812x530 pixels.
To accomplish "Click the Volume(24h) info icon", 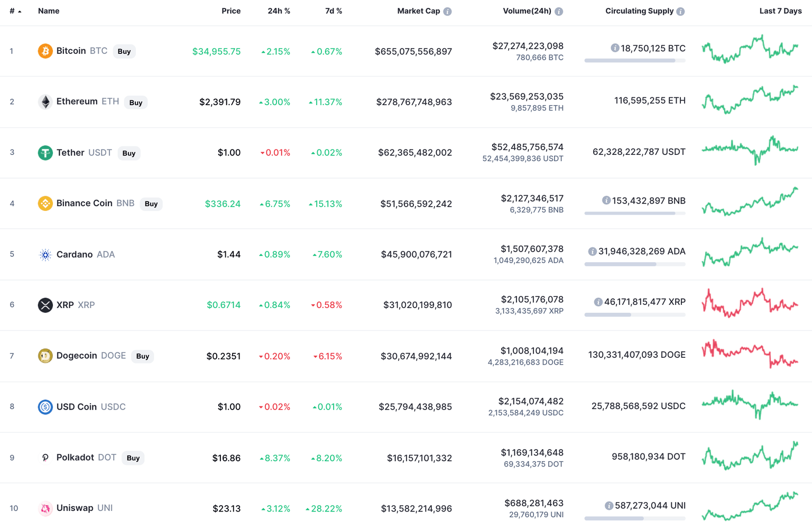I will click(559, 12).
